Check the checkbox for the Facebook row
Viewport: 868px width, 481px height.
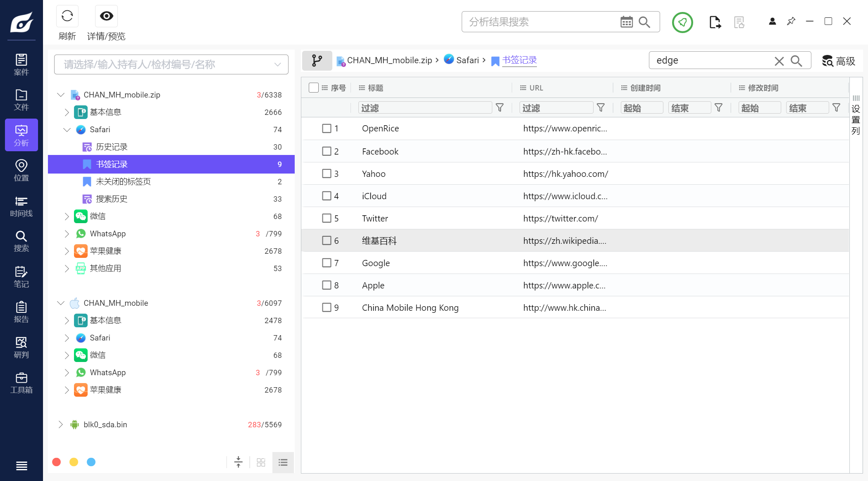327,151
